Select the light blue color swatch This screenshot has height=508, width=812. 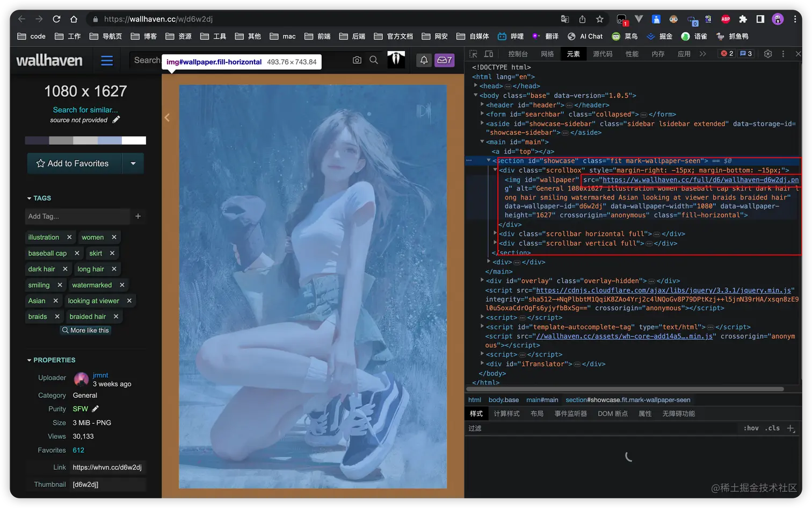pyautogui.click(x=110, y=140)
